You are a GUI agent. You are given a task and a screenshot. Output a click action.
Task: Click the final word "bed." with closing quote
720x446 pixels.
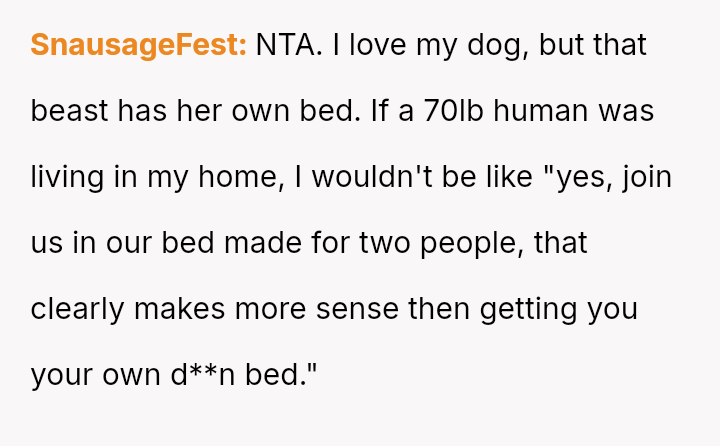coord(281,374)
